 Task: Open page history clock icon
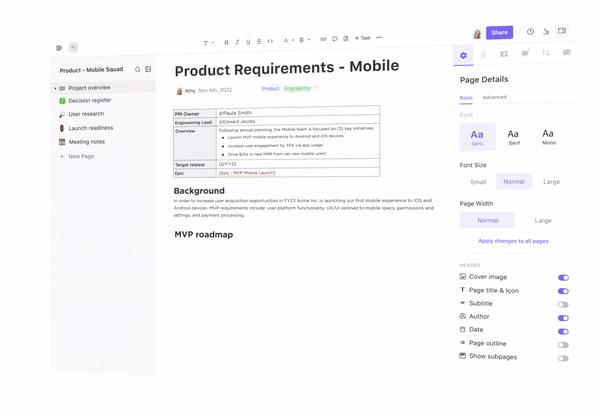point(530,32)
